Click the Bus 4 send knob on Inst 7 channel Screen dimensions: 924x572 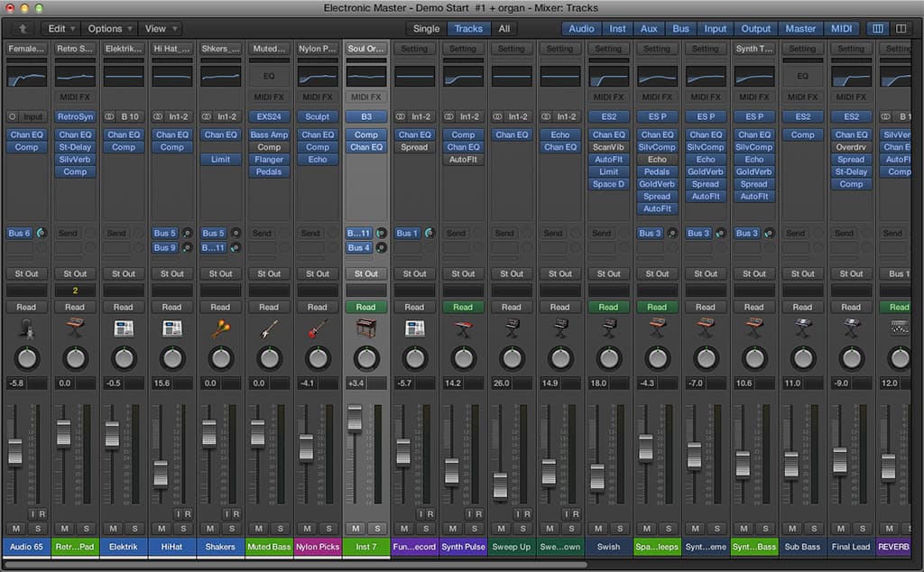(382, 248)
